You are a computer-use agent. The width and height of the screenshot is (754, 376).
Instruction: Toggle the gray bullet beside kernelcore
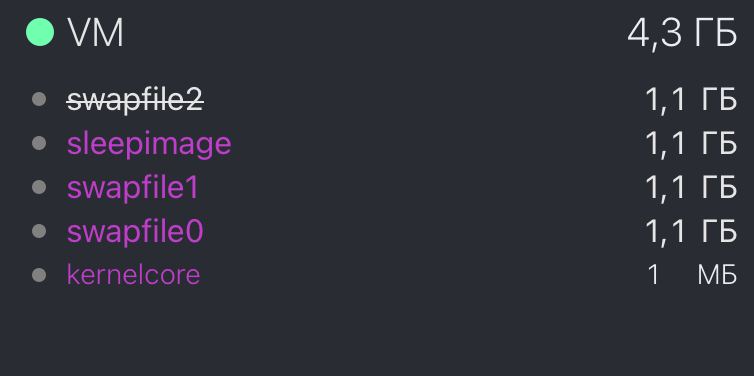pos(39,275)
